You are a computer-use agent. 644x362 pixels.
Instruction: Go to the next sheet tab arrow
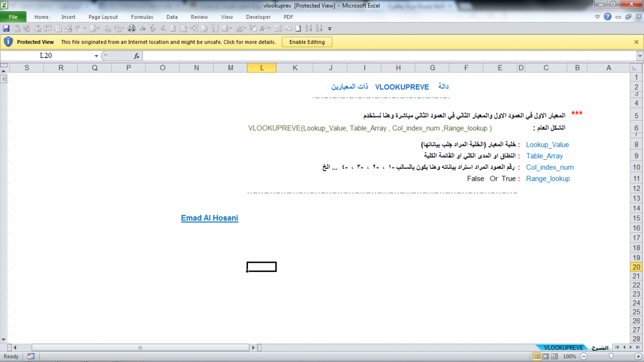[x=630, y=348]
